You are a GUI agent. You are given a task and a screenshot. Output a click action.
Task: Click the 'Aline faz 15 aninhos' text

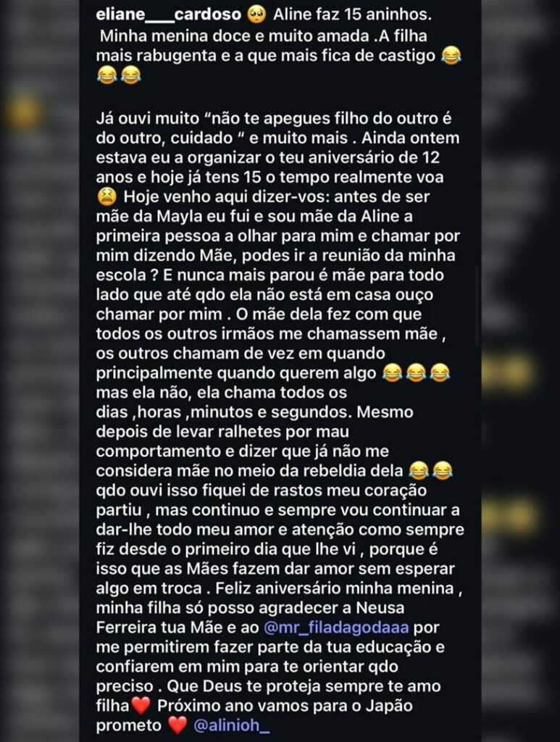[x=352, y=14]
